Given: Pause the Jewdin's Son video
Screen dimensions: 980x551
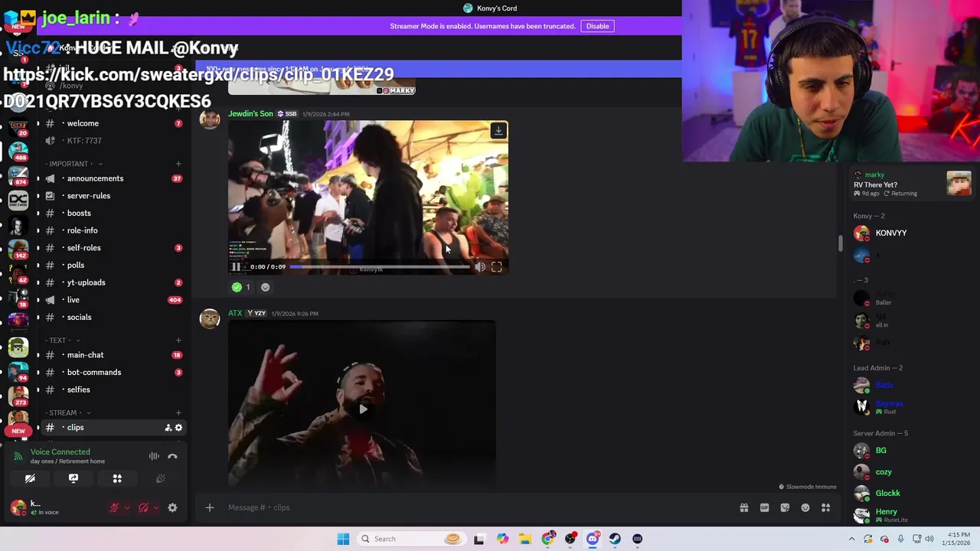Looking at the screenshot, I should tap(236, 267).
